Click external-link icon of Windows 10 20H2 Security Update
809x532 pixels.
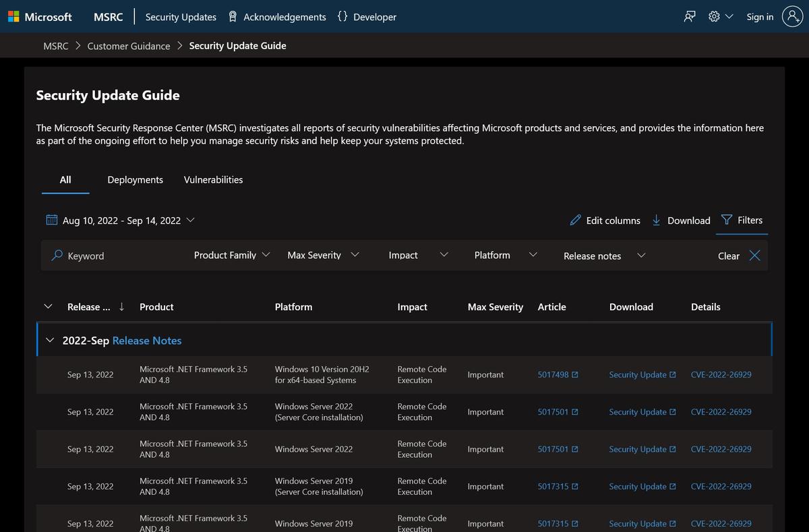click(x=673, y=375)
